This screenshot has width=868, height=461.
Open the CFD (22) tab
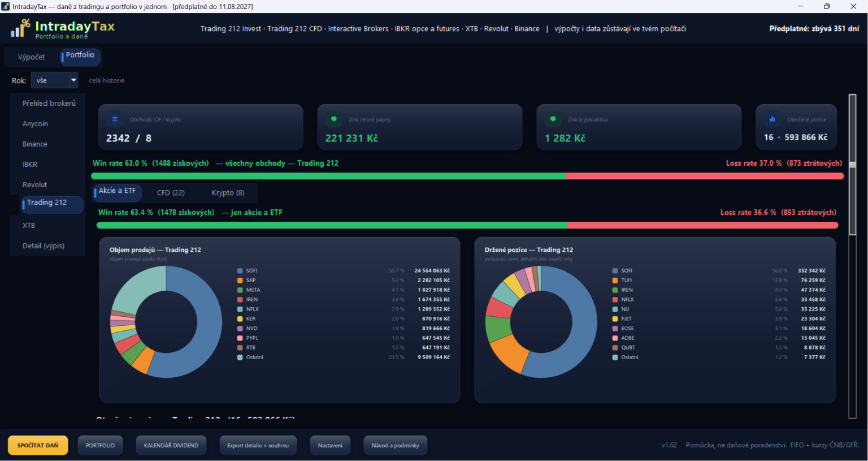(x=171, y=193)
